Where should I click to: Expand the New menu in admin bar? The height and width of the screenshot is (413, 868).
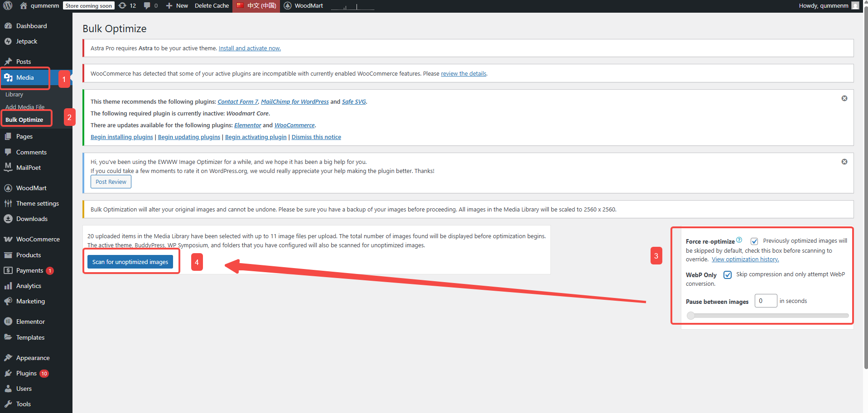(176, 6)
